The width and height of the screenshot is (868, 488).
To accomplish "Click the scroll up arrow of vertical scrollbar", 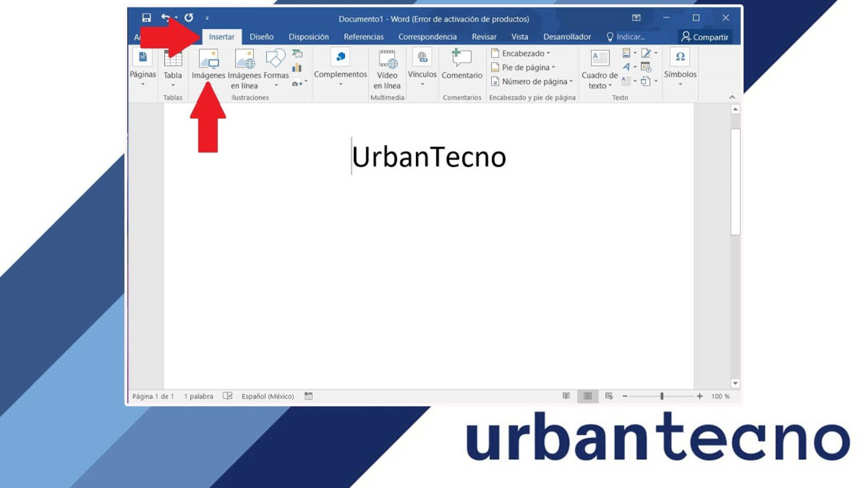I will pyautogui.click(x=735, y=110).
